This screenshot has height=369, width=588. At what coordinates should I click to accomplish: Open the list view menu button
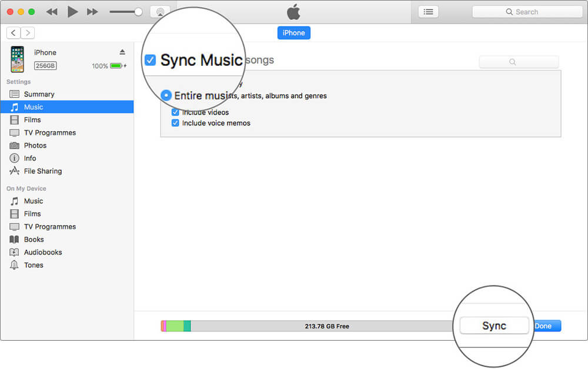coord(428,12)
